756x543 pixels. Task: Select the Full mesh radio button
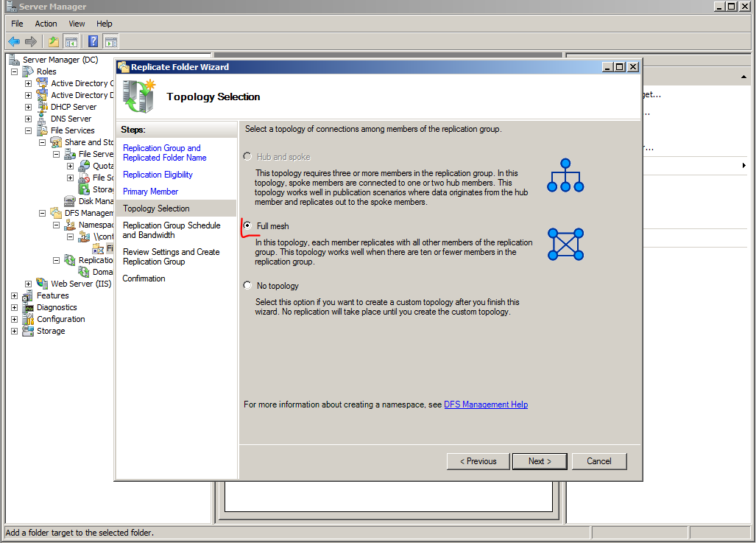click(247, 225)
